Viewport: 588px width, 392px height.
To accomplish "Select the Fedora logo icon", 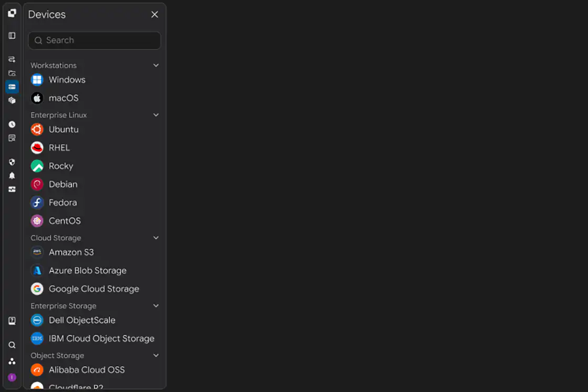I will coord(37,203).
